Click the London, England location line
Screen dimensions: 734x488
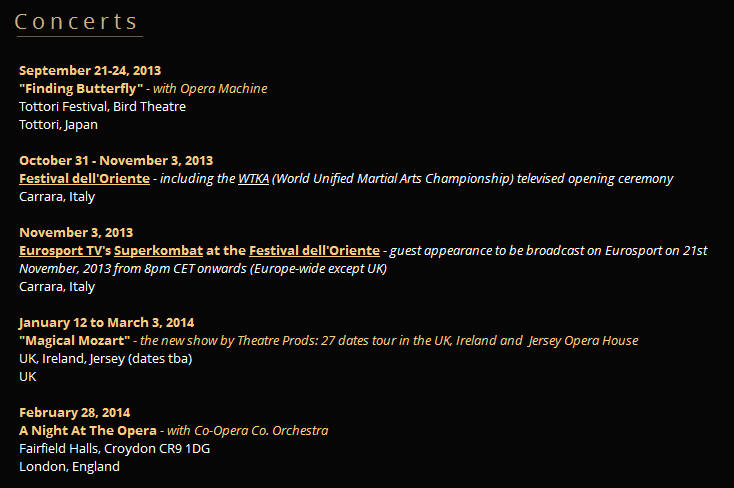point(69,466)
